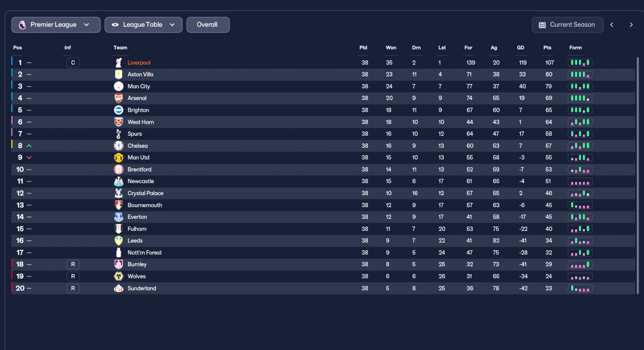
Task: Sort table by the GD column header
Action: point(521,48)
